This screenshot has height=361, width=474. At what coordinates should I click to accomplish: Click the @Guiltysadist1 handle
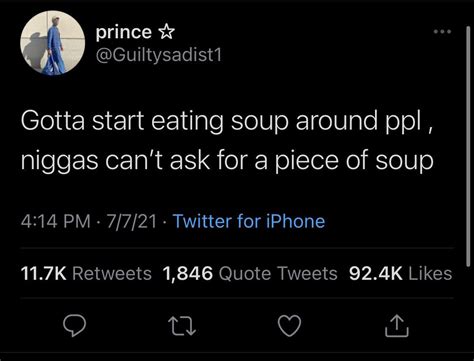tap(159, 55)
